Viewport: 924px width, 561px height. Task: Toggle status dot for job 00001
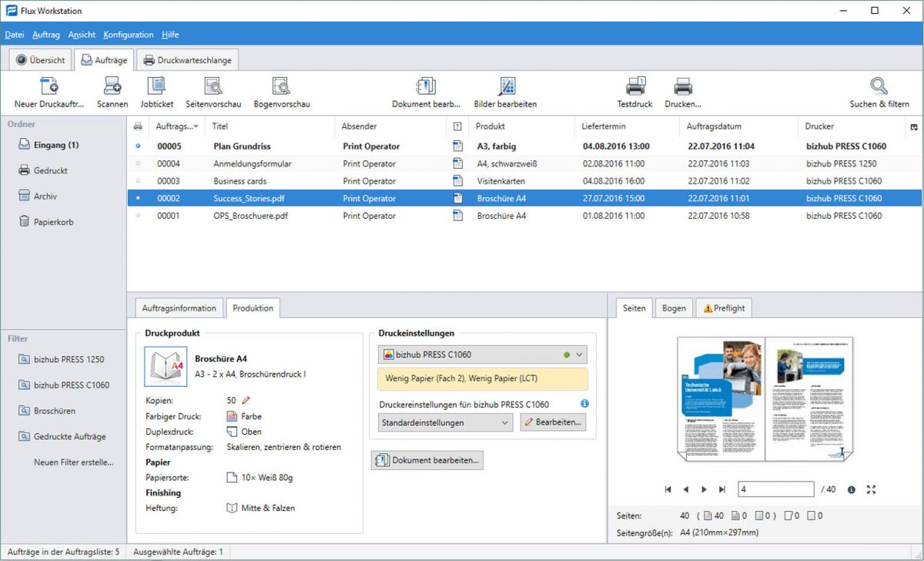pyautogui.click(x=138, y=216)
